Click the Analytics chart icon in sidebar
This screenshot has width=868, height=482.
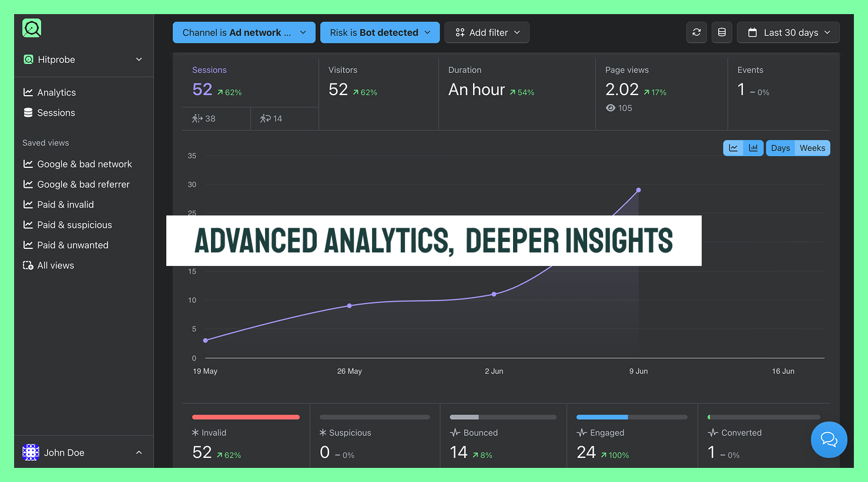click(x=28, y=92)
